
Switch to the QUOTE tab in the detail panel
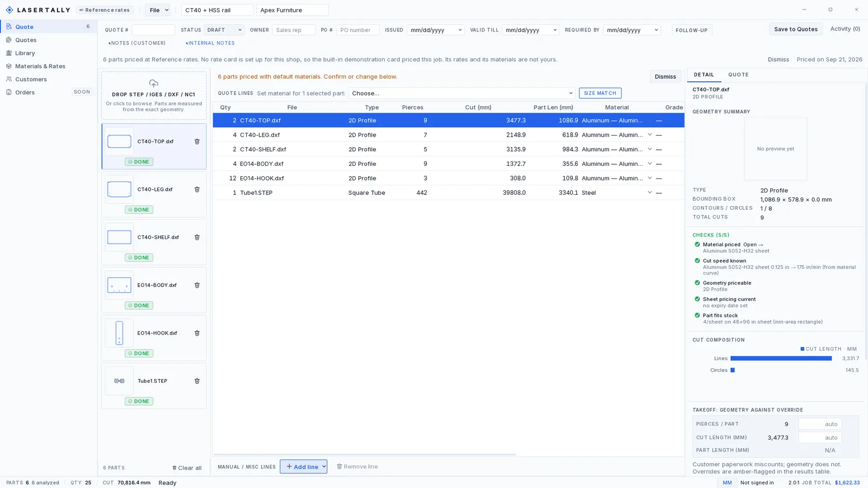pos(738,75)
